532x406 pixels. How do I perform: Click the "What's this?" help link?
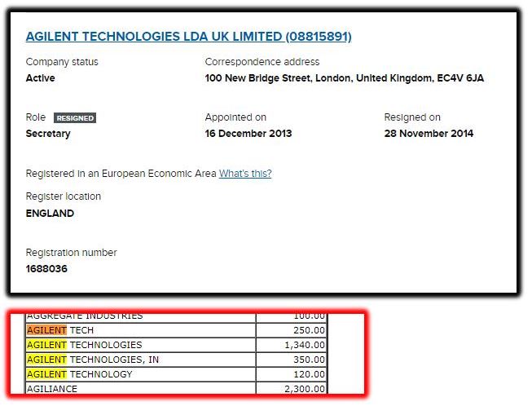pyautogui.click(x=245, y=174)
